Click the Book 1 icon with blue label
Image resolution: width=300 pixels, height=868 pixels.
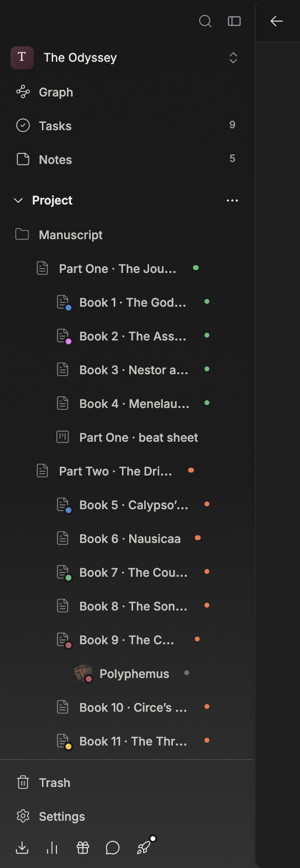(x=64, y=303)
